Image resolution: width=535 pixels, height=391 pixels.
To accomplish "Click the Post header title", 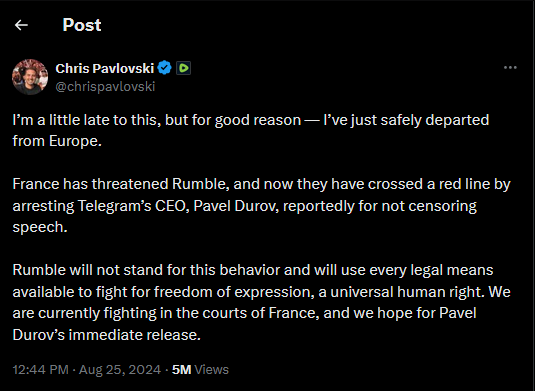I will click(82, 25).
